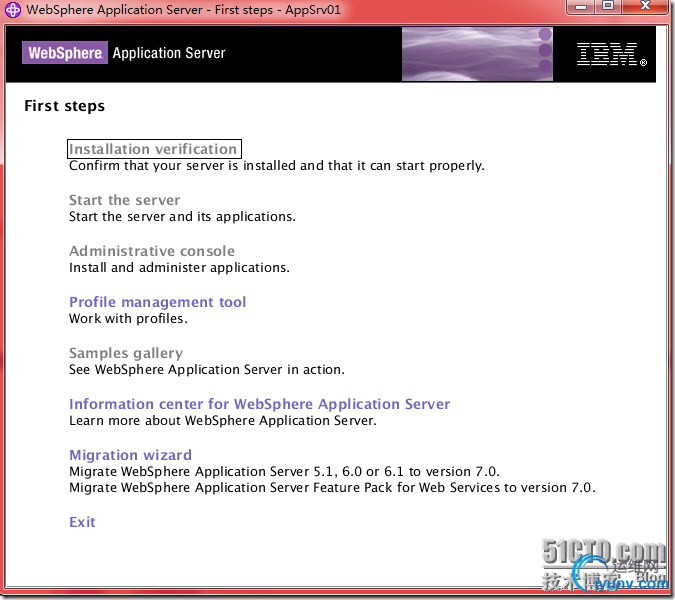Screen dimensions: 675x600
Task: Close the First steps window
Action: coord(645,6)
